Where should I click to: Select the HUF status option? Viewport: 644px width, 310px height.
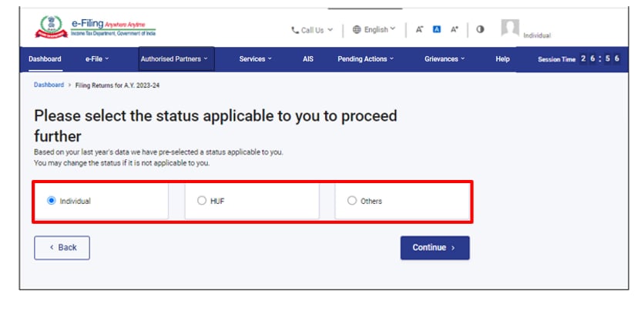pyautogui.click(x=202, y=201)
